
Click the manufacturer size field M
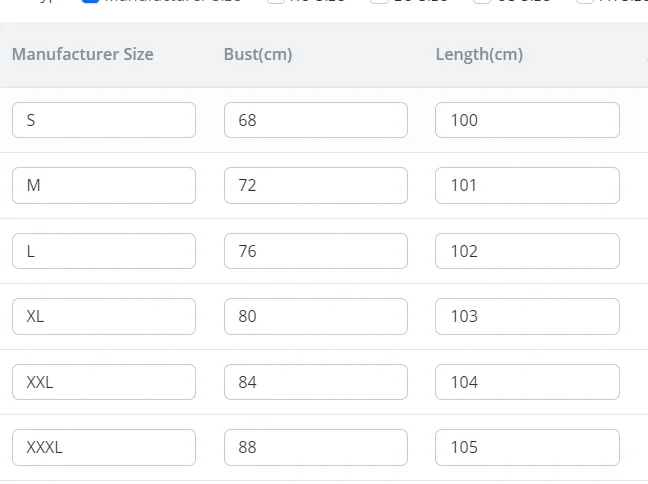pos(104,185)
